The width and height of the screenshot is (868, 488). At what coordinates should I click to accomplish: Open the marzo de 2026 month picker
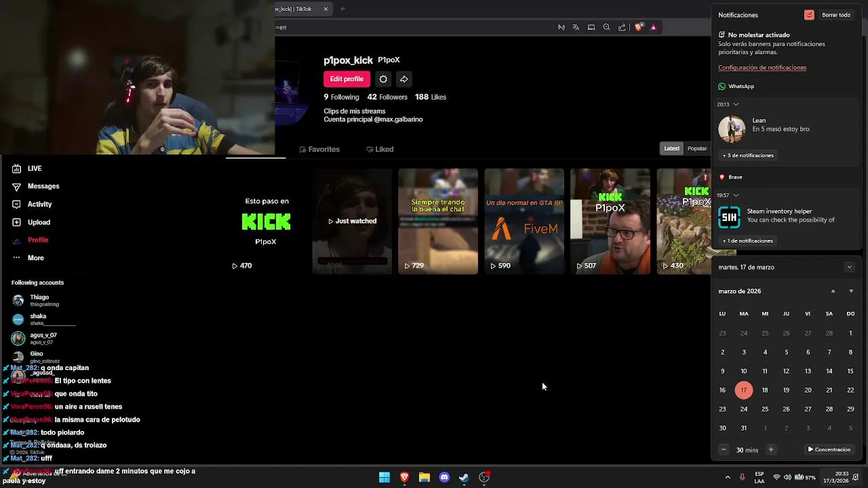coord(739,291)
